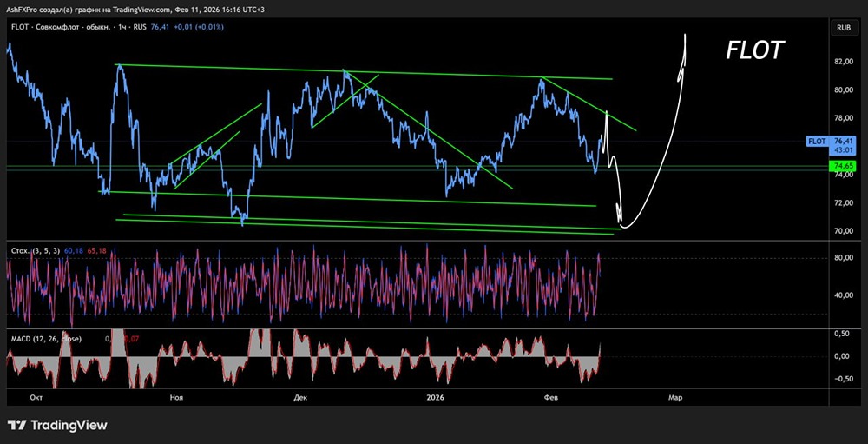Viewport: 868px width, 444px height.
Task: Click the red 65,18 stochastic value
Action: [x=95, y=251]
